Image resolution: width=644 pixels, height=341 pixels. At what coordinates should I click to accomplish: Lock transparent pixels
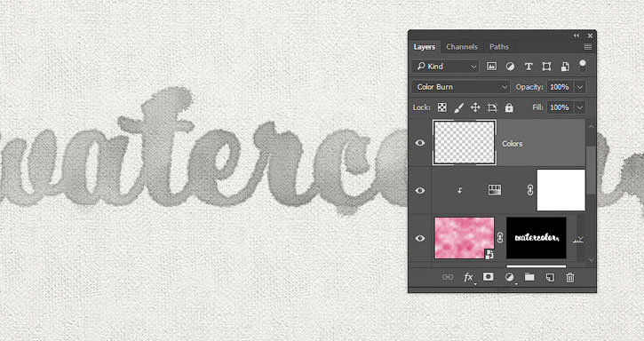tap(442, 107)
